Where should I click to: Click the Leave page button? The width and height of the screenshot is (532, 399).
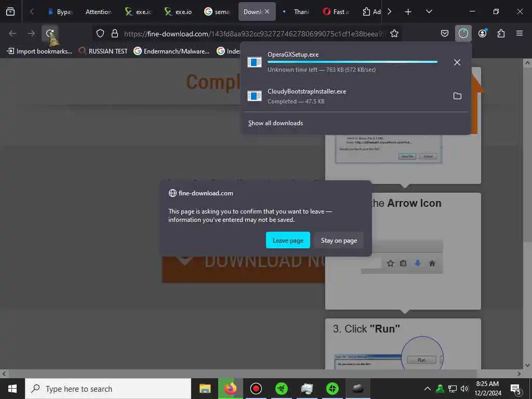point(288,240)
